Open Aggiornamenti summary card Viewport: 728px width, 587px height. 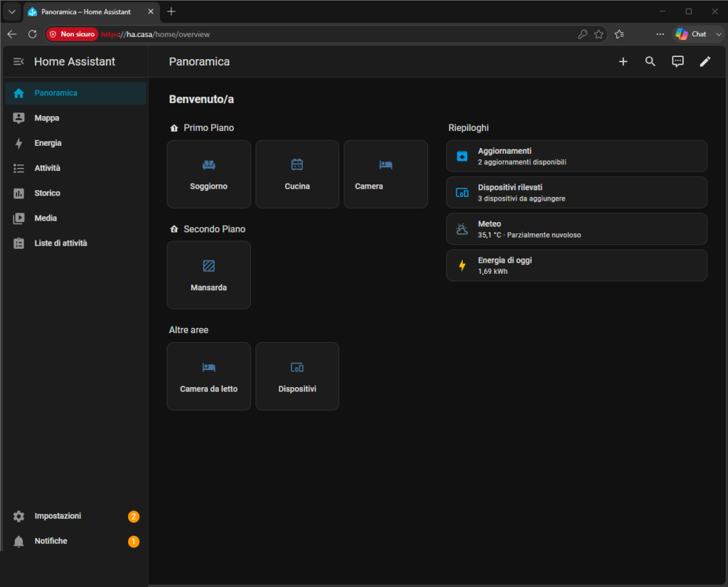pos(577,156)
